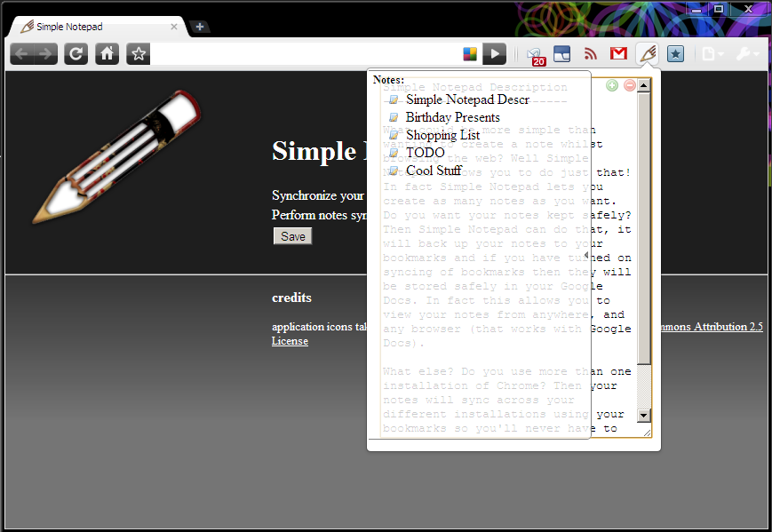
Task: Click the Simple Notepad pencil toolbar icon
Action: pyautogui.click(x=648, y=53)
